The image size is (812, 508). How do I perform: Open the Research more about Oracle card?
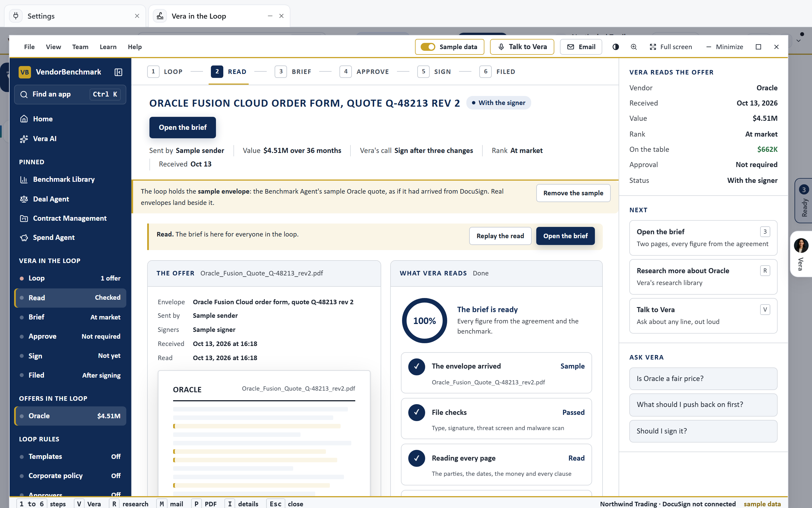[703, 277]
